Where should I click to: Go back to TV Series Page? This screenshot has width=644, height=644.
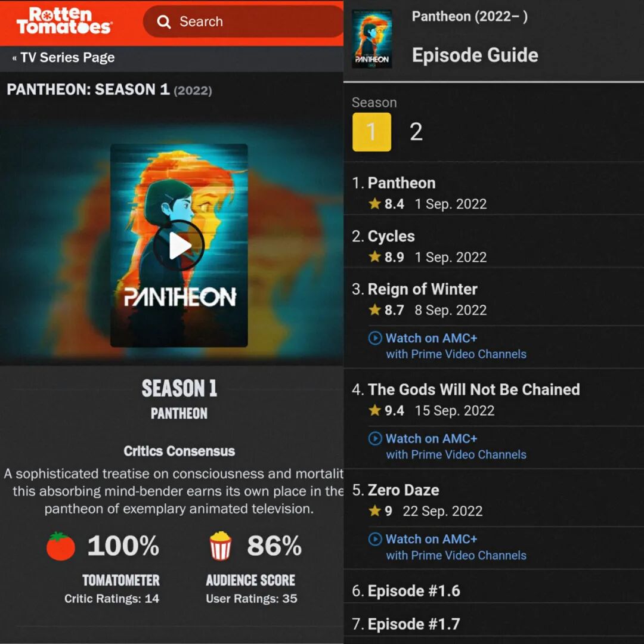point(63,57)
